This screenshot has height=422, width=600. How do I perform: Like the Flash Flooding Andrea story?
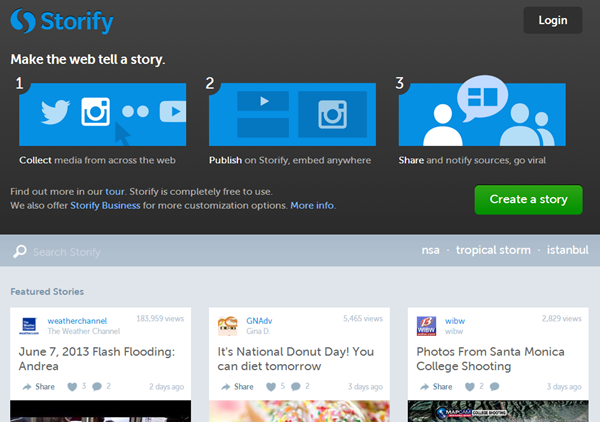[72, 387]
